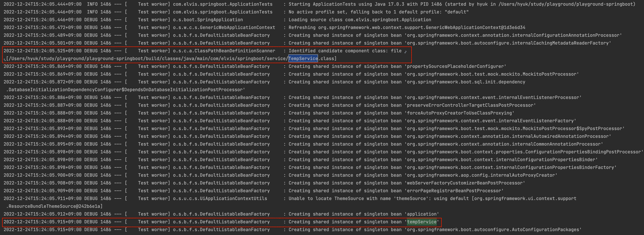Click the 'DependsOnDatabaseInitializationPostProcessor' wrapped line
644x235 pixels.
pos(126,90)
